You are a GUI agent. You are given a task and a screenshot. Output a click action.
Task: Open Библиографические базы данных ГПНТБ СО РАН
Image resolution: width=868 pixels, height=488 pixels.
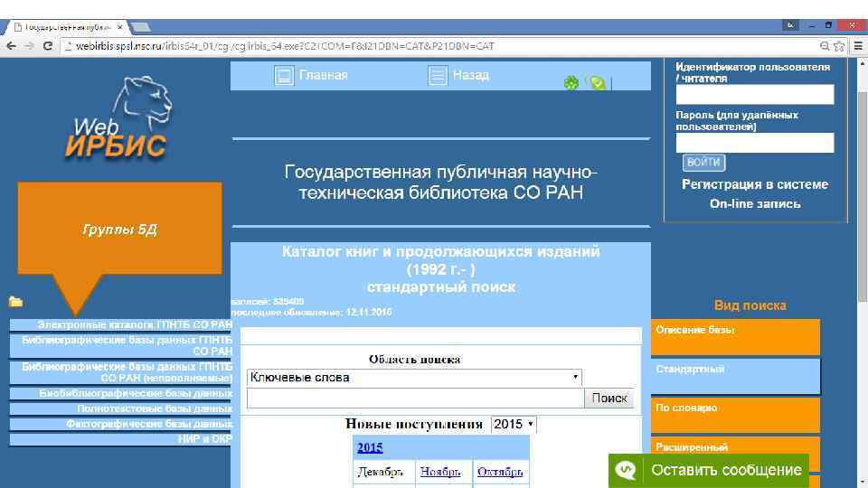tap(120, 345)
